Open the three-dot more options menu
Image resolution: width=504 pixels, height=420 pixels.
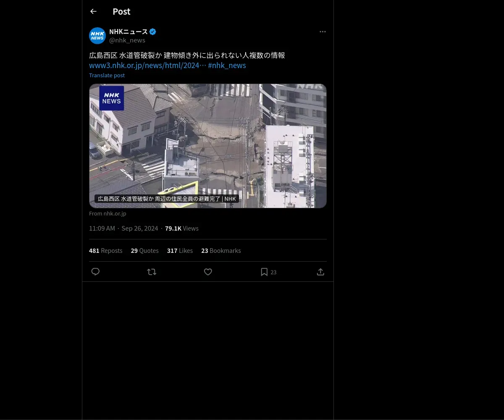pos(323,31)
